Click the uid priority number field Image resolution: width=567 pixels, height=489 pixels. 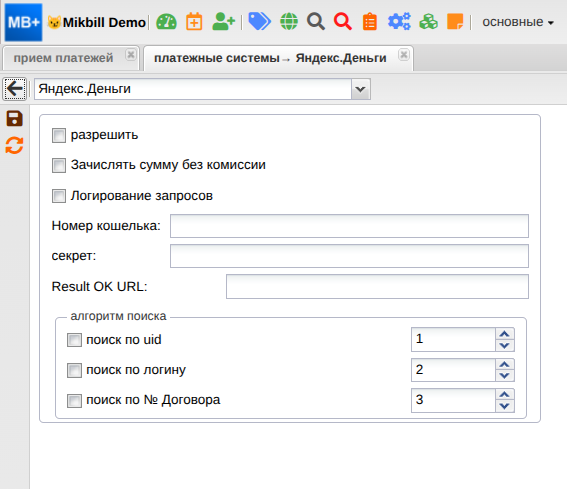453,340
